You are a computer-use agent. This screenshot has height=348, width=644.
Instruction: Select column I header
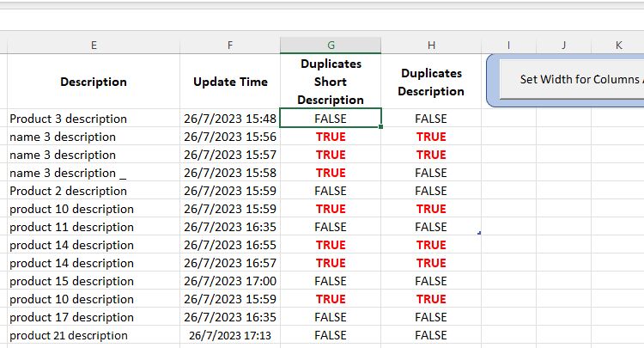509,46
